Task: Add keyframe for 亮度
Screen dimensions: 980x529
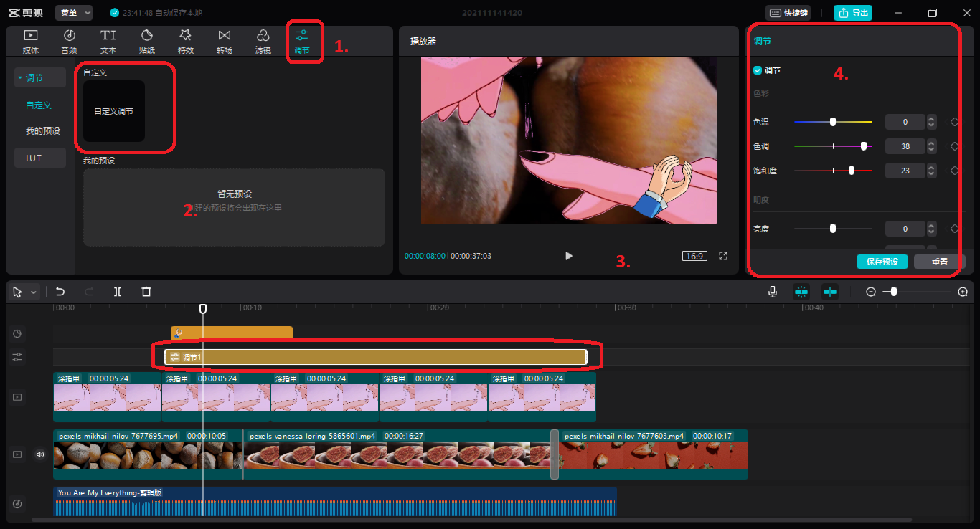Action: [x=954, y=229]
